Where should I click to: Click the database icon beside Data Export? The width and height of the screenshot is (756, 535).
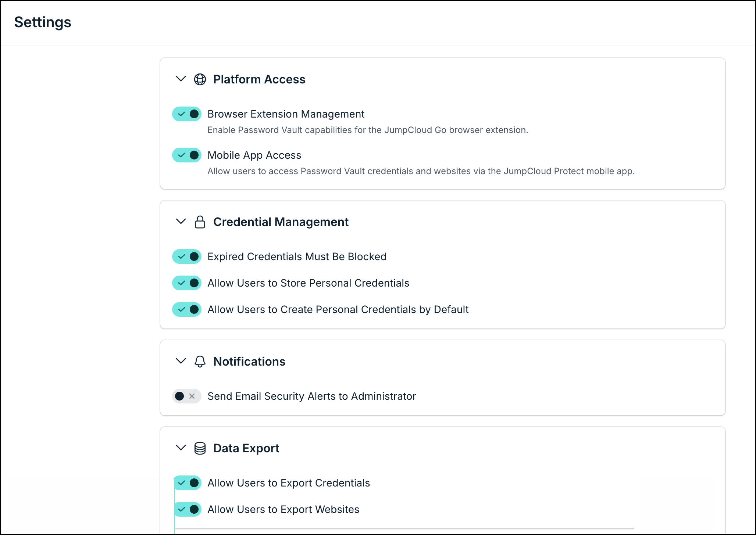[x=200, y=448]
